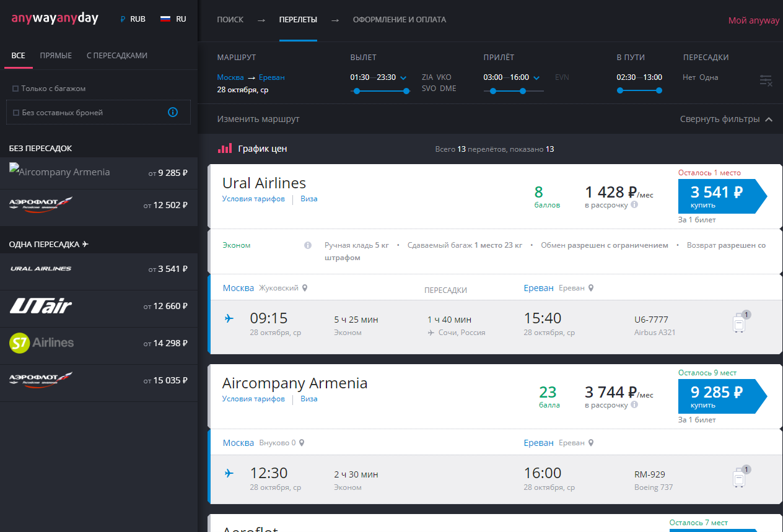Select the S7 Airlines logo filter

coord(42,342)
